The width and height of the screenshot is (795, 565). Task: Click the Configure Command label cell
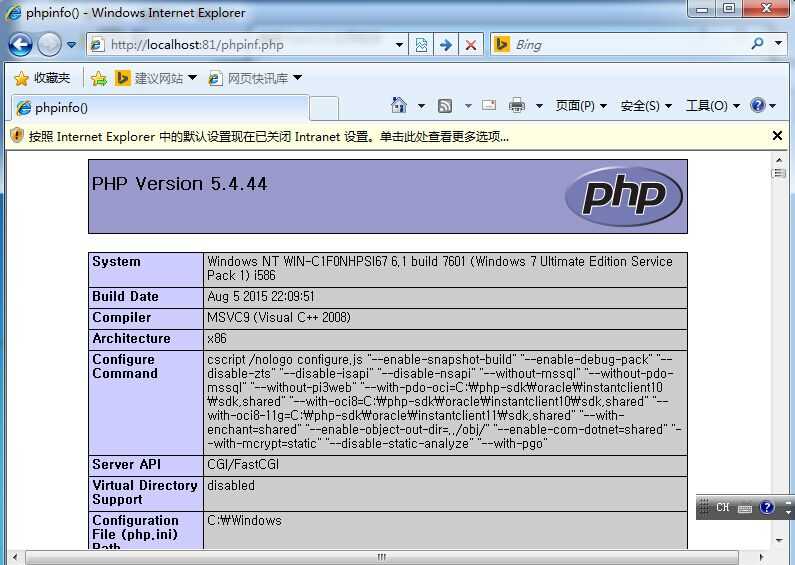146,403
